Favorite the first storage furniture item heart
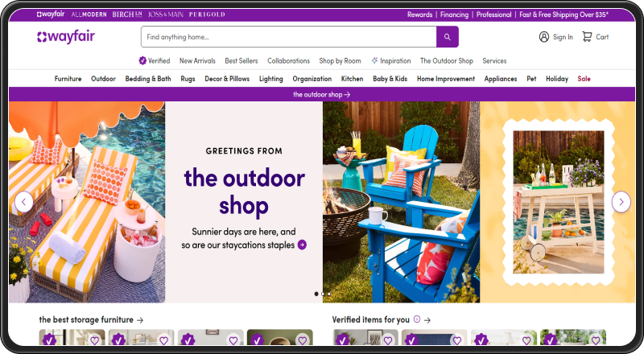 point(95,340)
